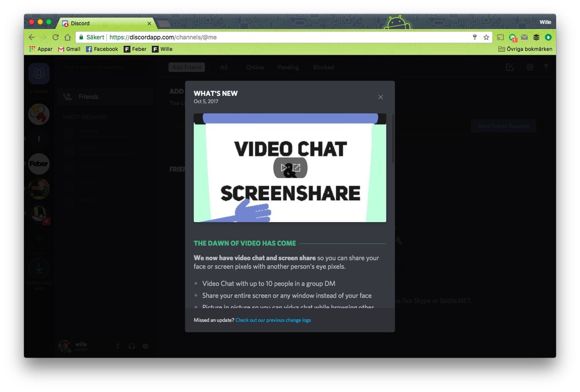The height and width of the screenshot is (392, 580).
Task: Click the stacked layers extension icon
Action: (x=536, y=37)
